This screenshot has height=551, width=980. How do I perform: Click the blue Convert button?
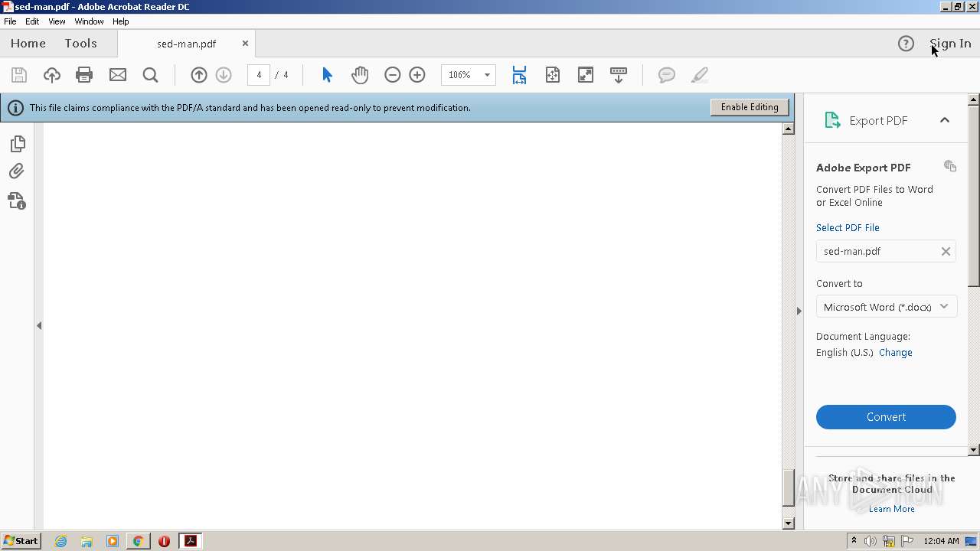tap(886, 417)
